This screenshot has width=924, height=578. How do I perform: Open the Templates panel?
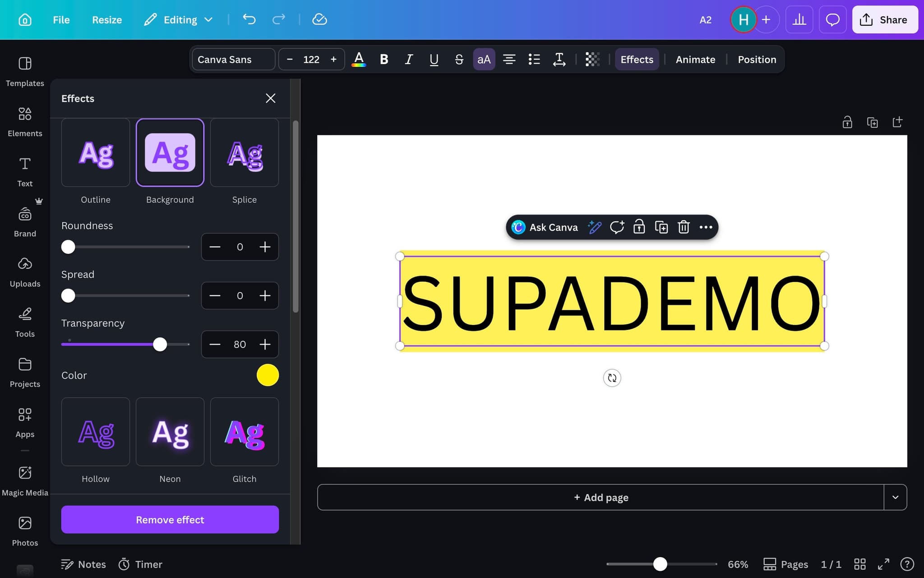tap(25, 71)
